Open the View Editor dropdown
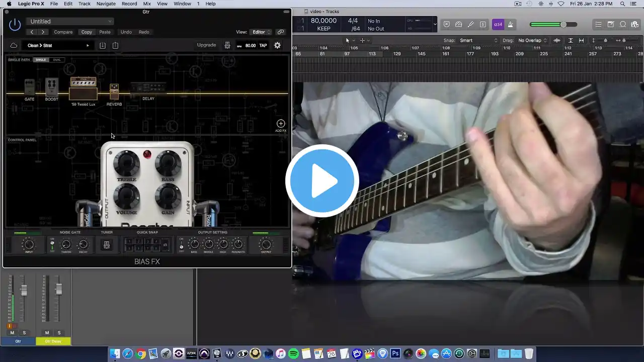This screenshot has height=362, width=644. (262, 32)
